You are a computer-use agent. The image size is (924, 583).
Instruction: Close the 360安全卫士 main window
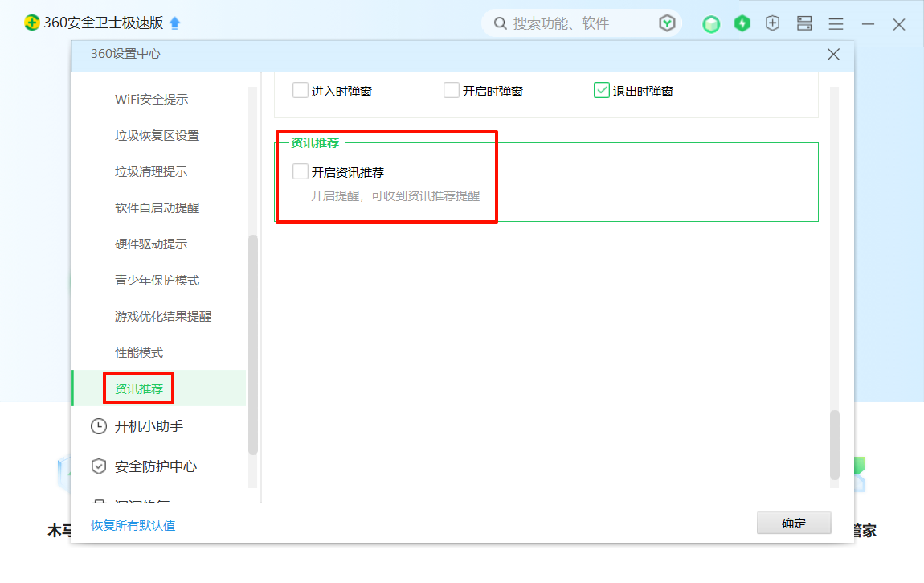[898, 24]
